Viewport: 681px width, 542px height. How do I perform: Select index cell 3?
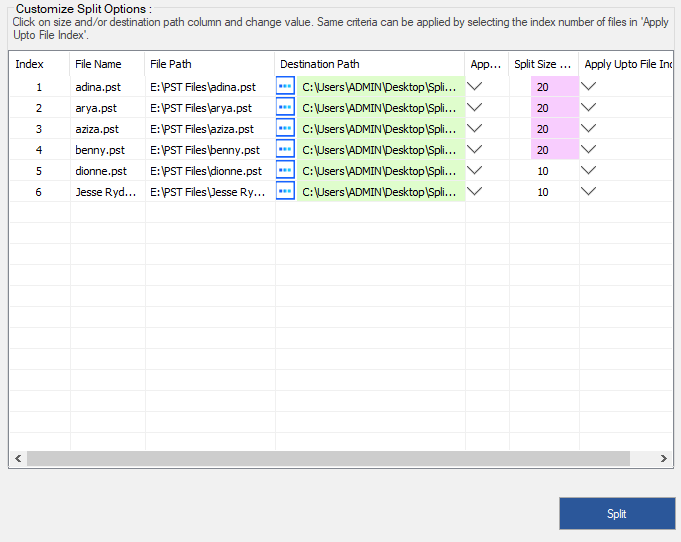coord(39,129)
